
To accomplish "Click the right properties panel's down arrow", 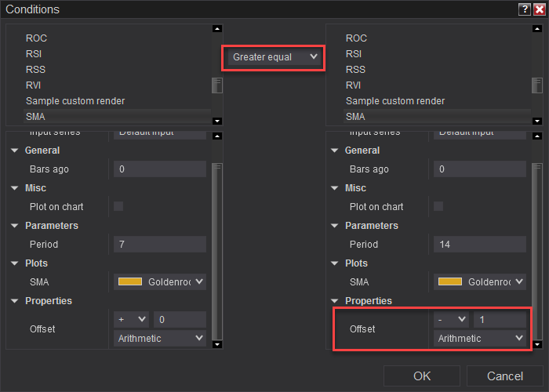I will pyautogui.click(x=537, y=345).
